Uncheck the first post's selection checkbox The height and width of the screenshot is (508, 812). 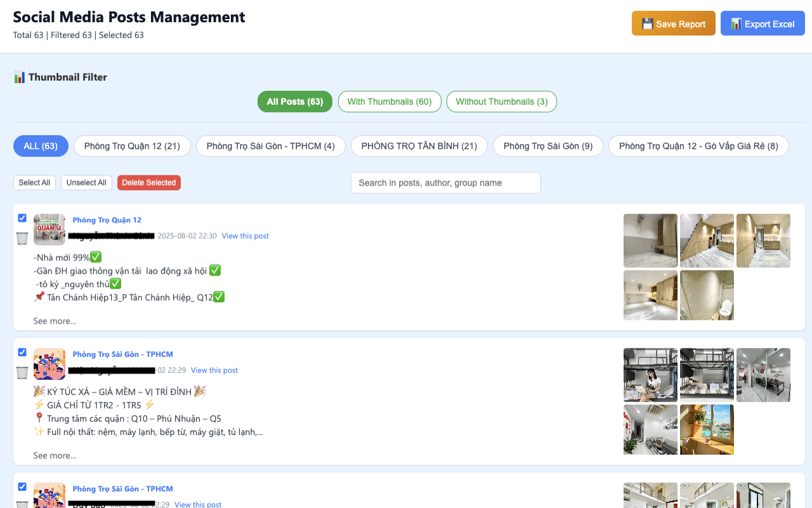point(22,218)
